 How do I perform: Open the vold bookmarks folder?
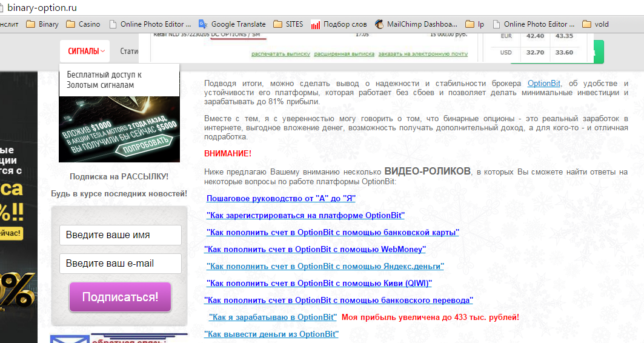point(596,24)
